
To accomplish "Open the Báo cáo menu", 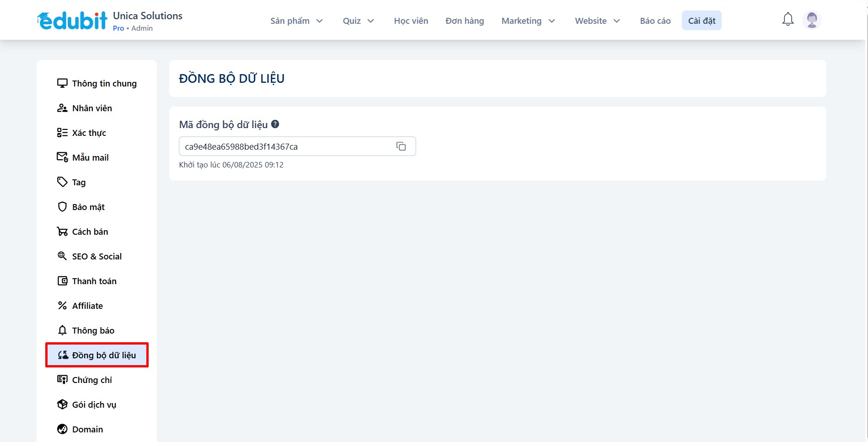I will (655, 21).
